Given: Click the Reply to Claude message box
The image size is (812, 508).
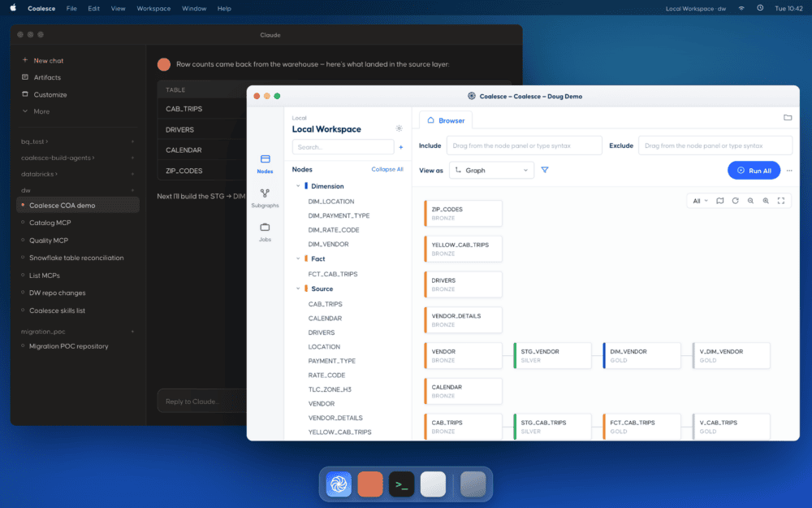Looking at the screenshot, I should (x=202, y=402).
